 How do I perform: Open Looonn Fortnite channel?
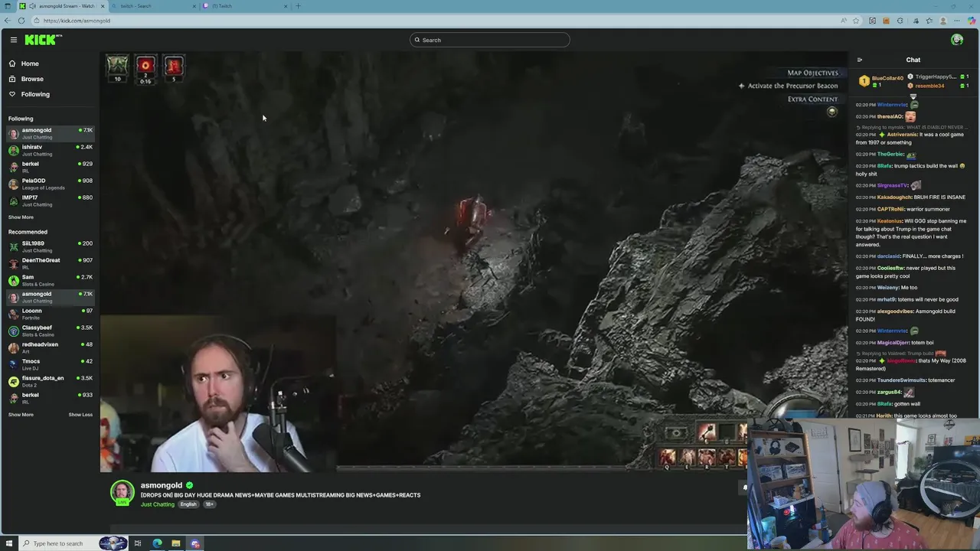[50, 314]
